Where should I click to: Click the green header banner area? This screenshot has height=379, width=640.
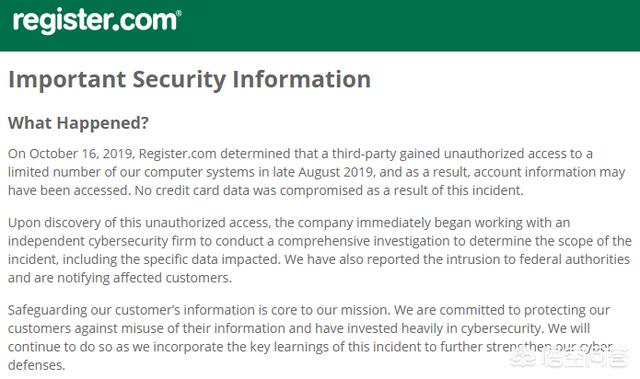coord(320,25)
